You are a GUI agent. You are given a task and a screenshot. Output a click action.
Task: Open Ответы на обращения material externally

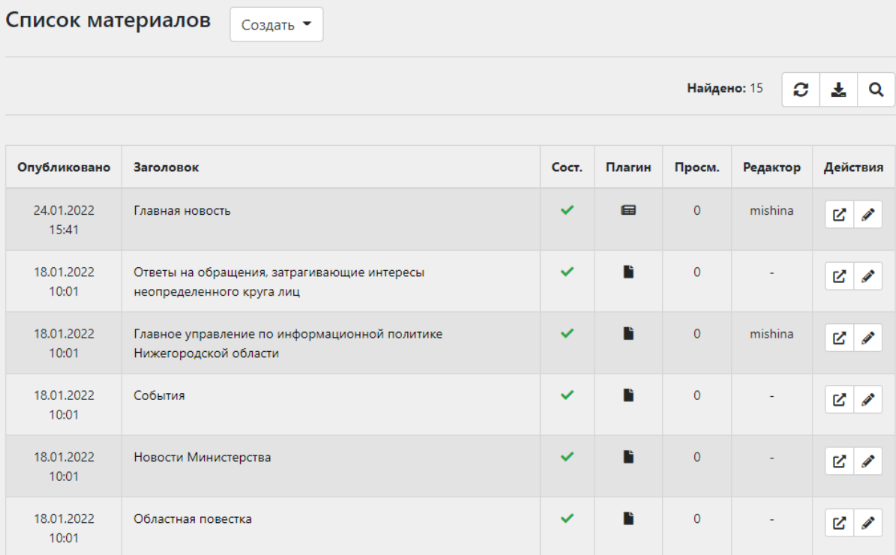coord(839,277)
